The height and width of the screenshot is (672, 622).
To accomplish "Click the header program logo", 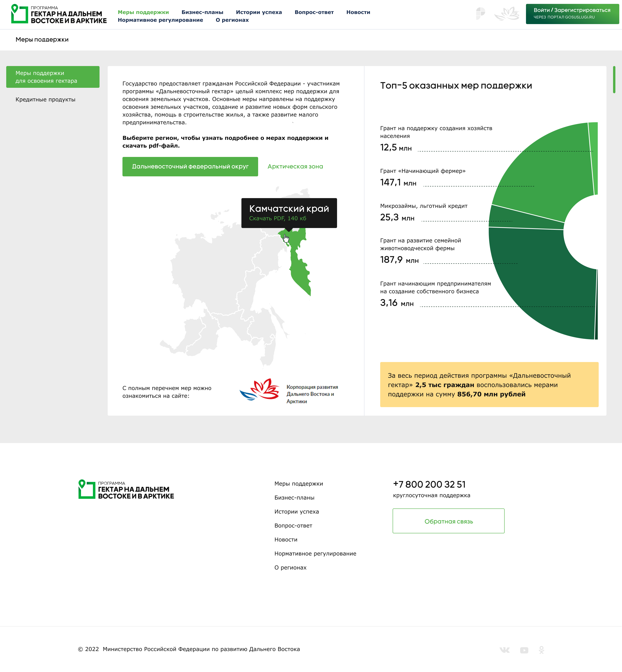I will click(59, 14).
